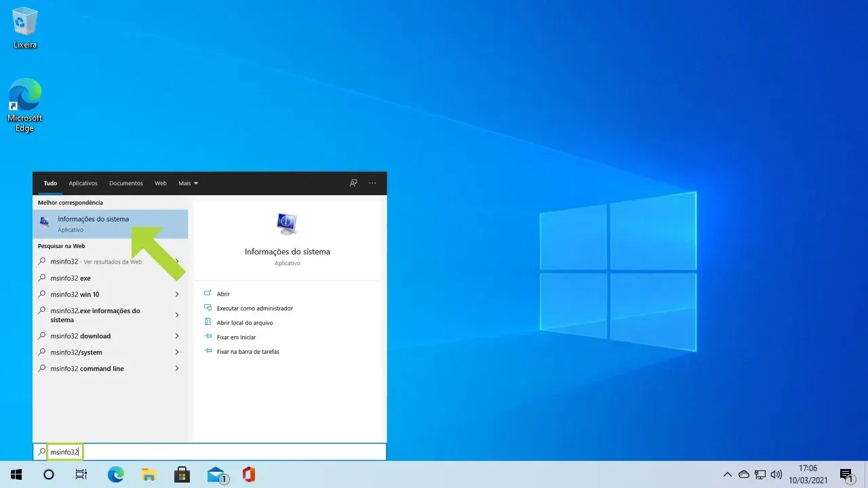Viewport: 868px width, 488px height.
Task: Open the Lixeira recycle bin icon
Action: tap(25, 28)
